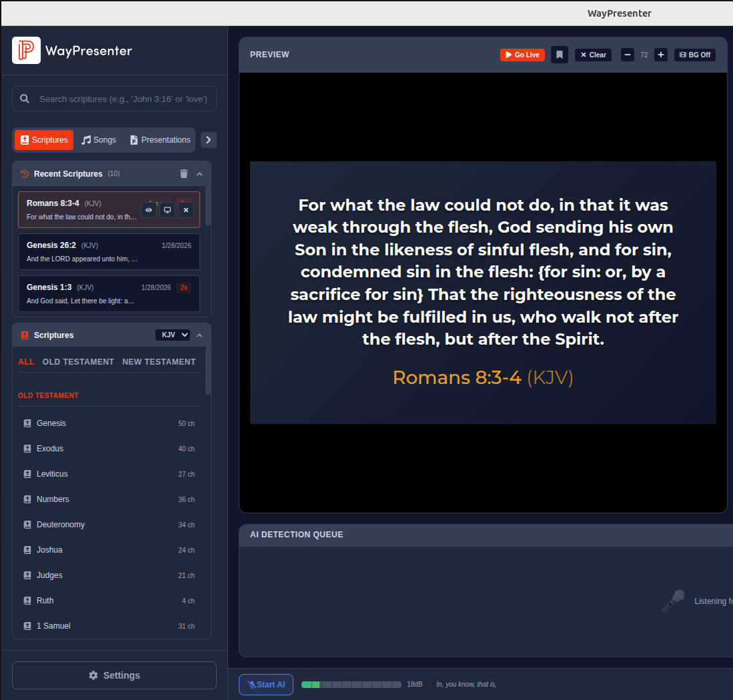The image size is (733, 700).
Task: Collapse the Recent Scriptures panel
Action: click(x=199, y=174)
